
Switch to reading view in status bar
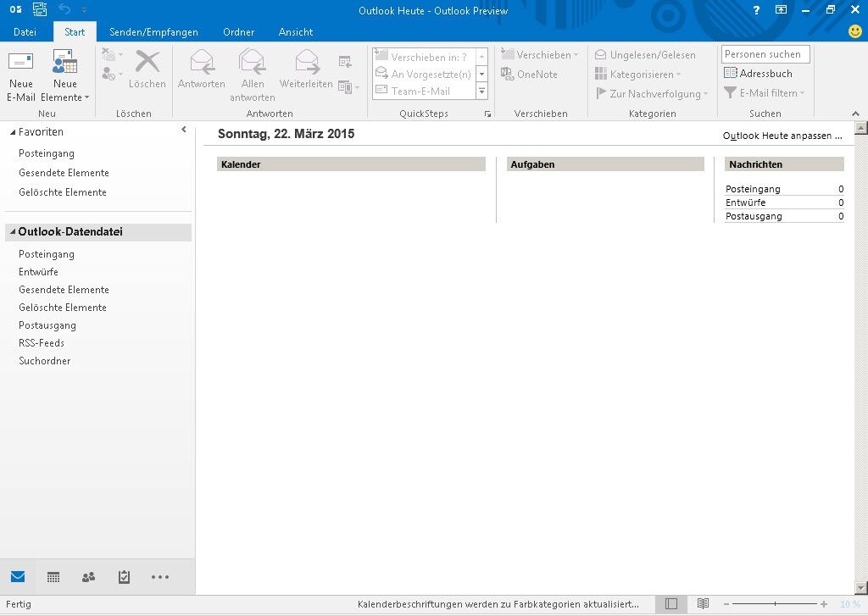coord(703,604)
